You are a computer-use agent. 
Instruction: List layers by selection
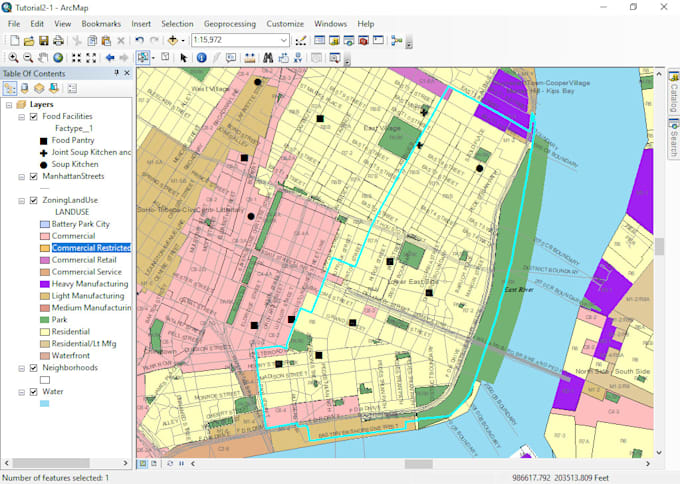pos(54,88)
